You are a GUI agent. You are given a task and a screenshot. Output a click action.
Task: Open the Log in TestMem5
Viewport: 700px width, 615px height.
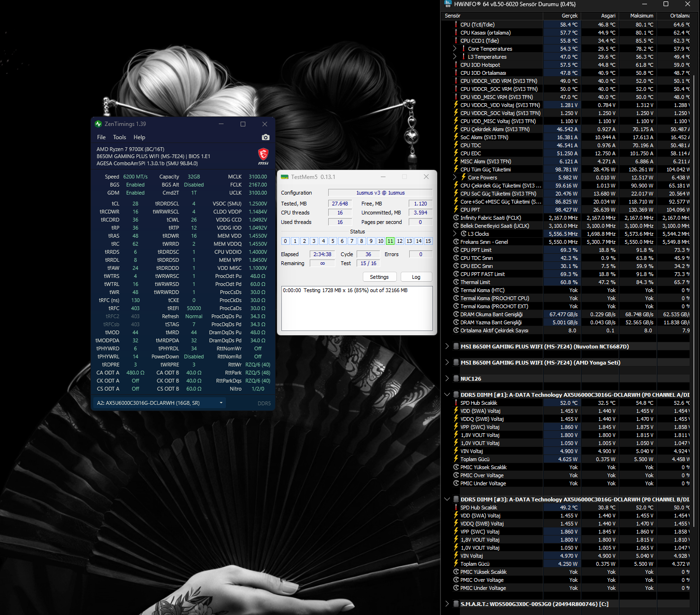point(416,277)
